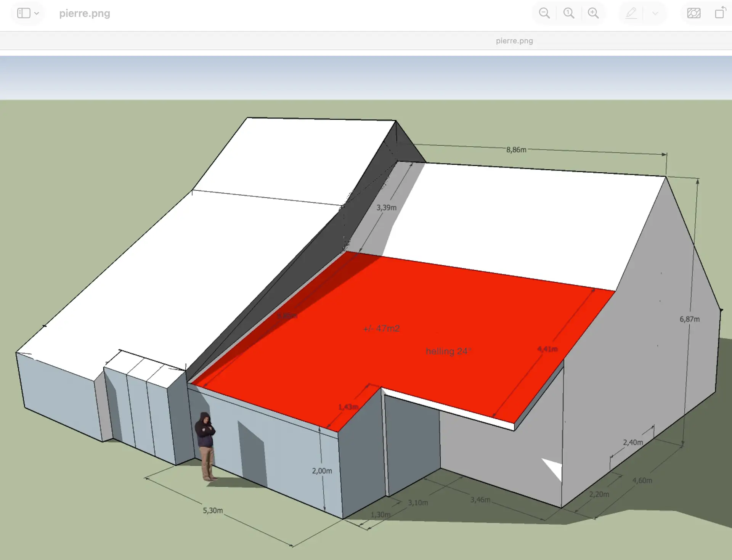Viewport: 732px width, 560px height.
Task: Click the pierre.png window title
Action: [85, 13]
